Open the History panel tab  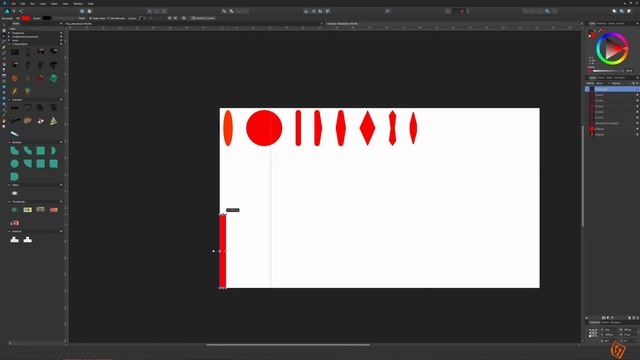pyautogui.click(x=605, y=322)
